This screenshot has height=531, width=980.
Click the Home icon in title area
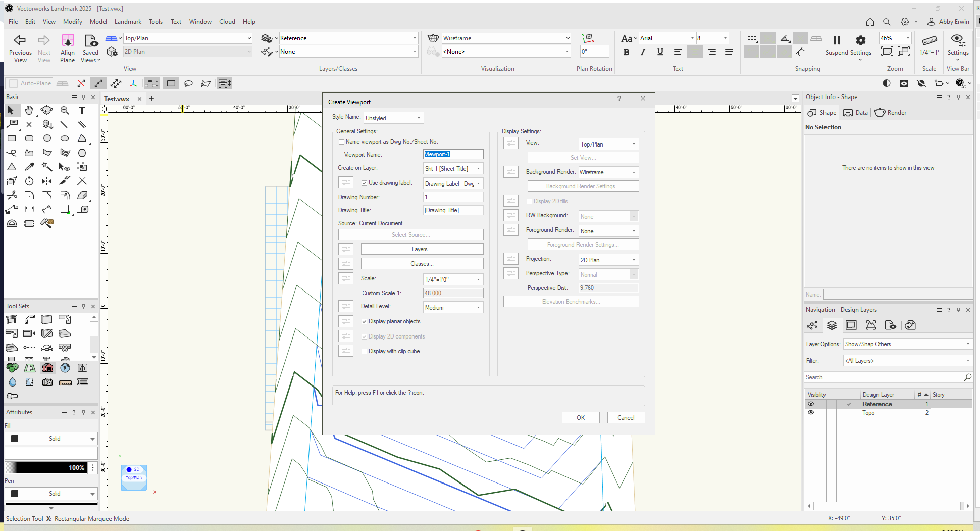click(870, 22)
